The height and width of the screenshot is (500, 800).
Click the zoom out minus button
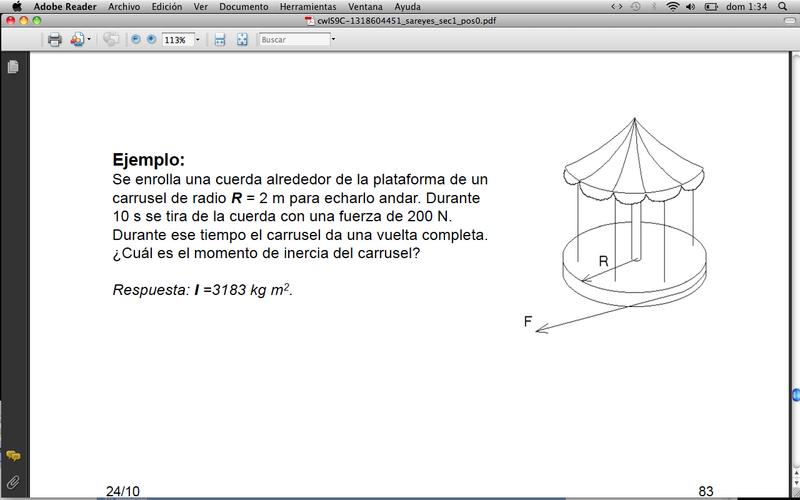(x=135, y=40)
